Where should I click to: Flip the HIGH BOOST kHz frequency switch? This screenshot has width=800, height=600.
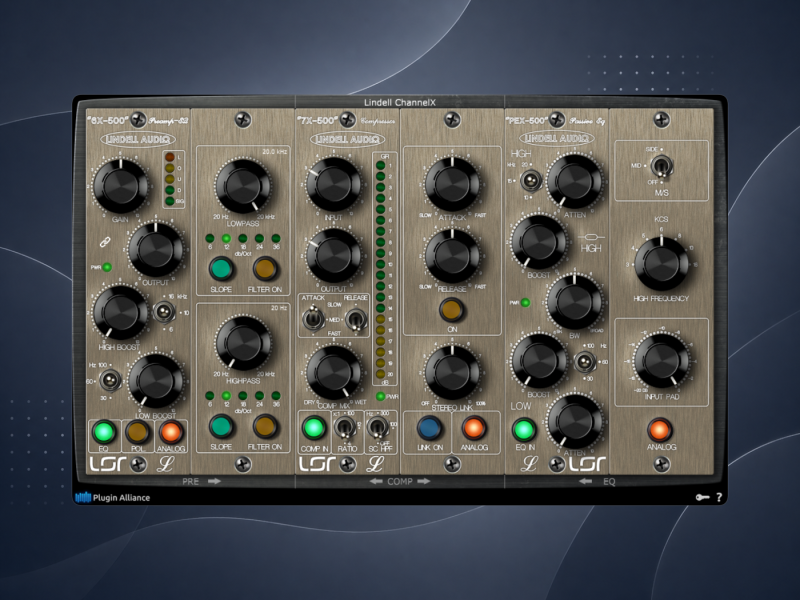(164, 312)
